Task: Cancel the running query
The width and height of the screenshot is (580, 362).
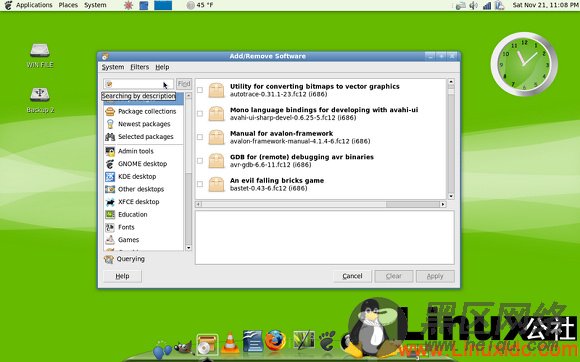Action: (352, 276)
